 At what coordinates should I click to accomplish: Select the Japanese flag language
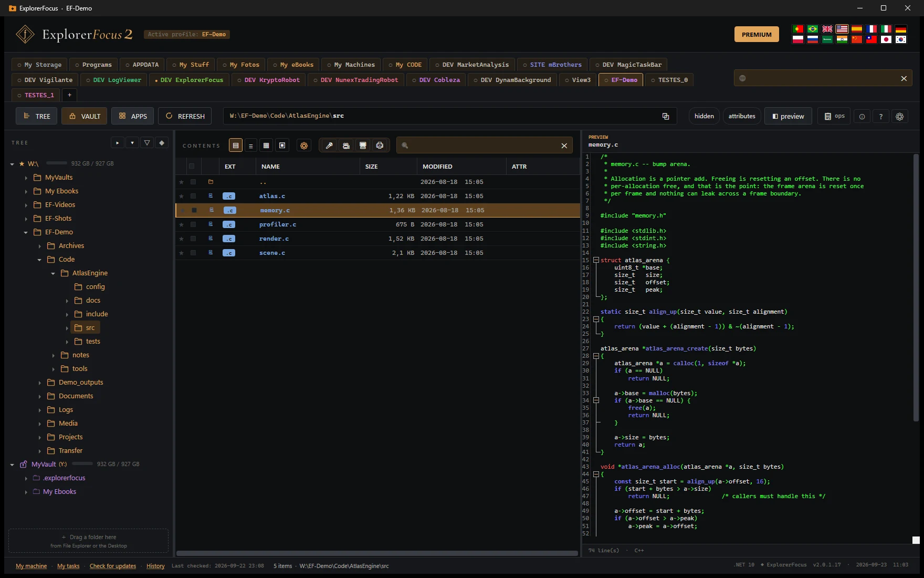pyautogui.click(x=886, y=39)
